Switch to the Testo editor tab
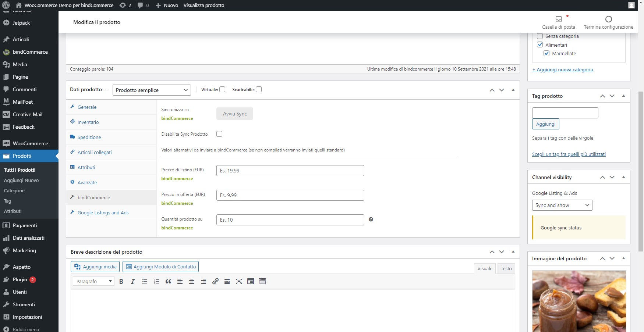 [506, 269]
